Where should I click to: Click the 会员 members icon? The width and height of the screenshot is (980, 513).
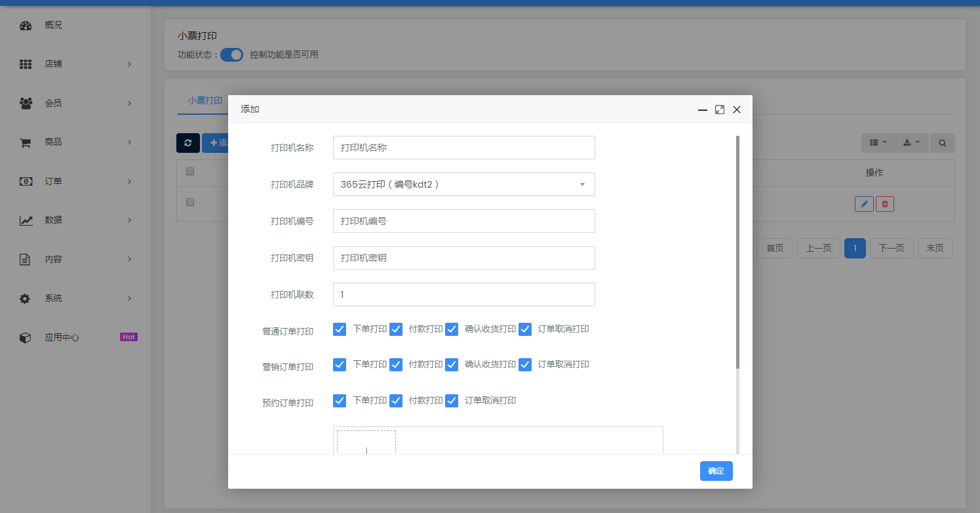tap(26, 104)
